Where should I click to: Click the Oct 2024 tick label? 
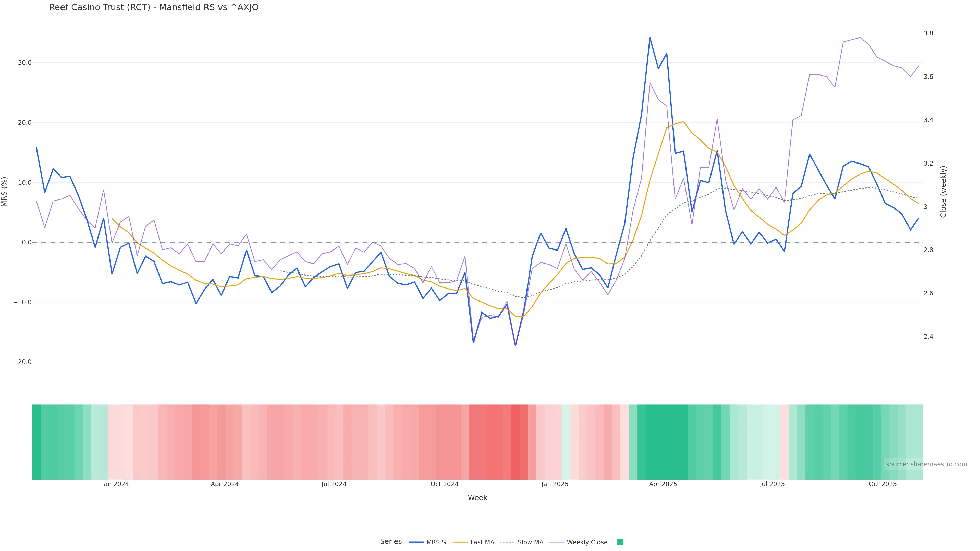click(x=444, y=484)
